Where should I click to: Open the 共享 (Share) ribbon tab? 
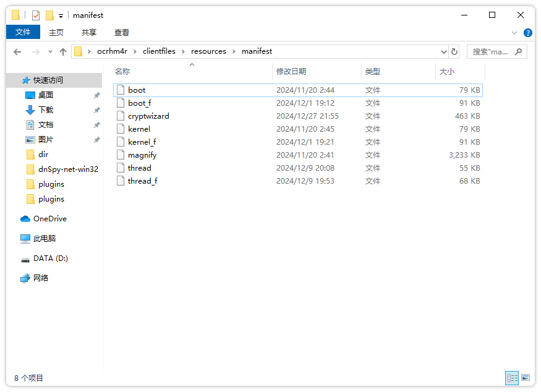pyautogui.click(x=89, y=33)
